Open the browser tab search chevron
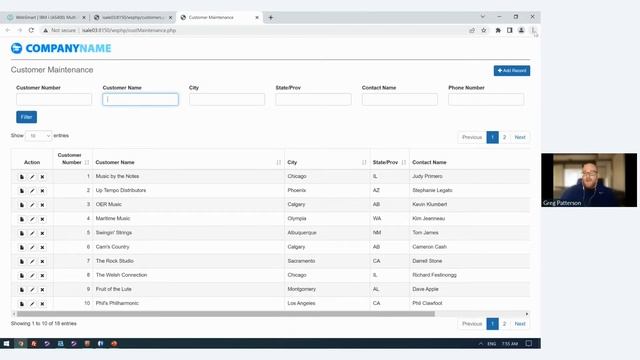640x360 pixels. point(482,17)
